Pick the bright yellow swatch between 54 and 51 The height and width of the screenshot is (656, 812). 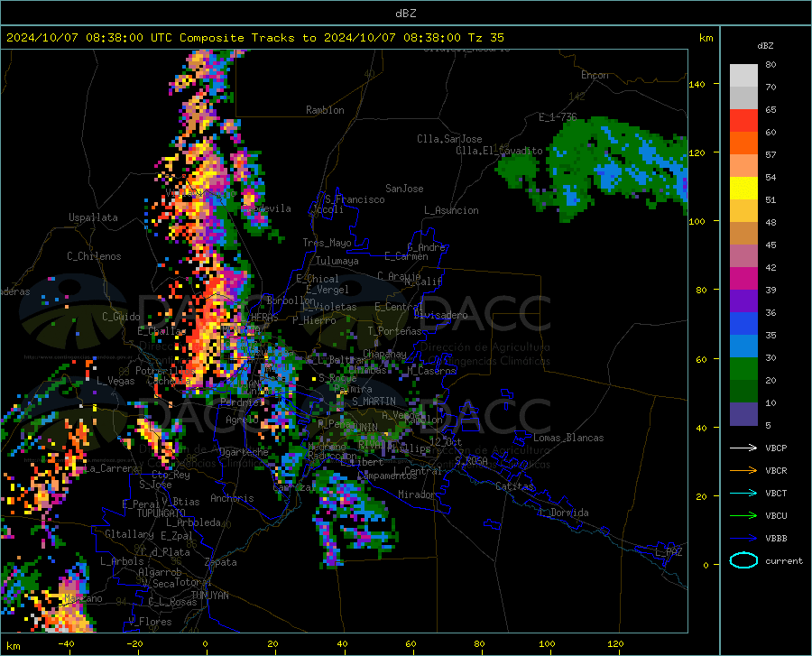click(743, 189)
